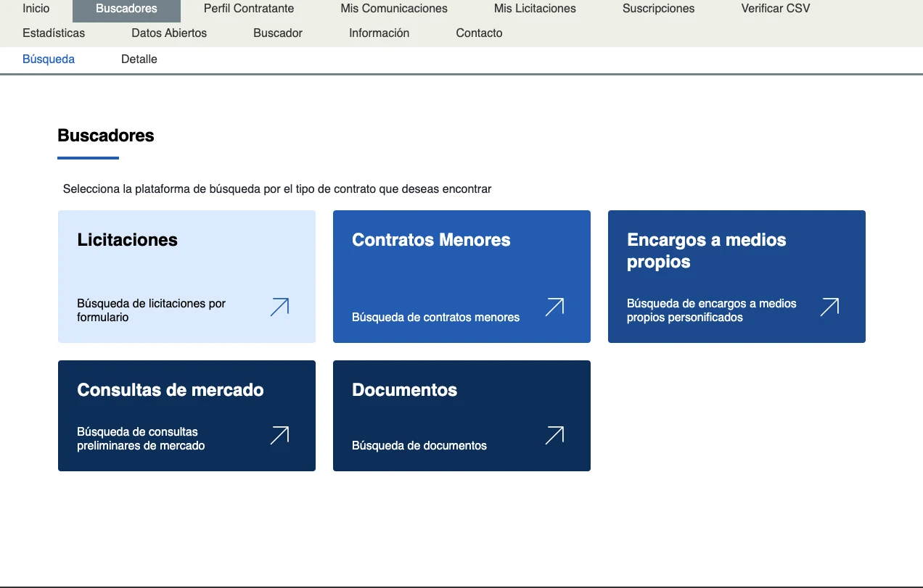Open the Contratos Menores card title

pyautogui.click(x=431, y=240)
